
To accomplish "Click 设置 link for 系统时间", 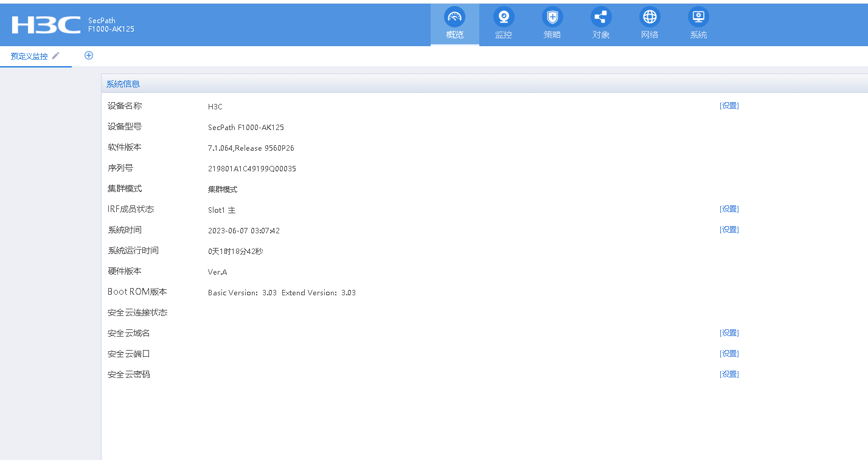I will pyautogui.click(x=729, y=230).
